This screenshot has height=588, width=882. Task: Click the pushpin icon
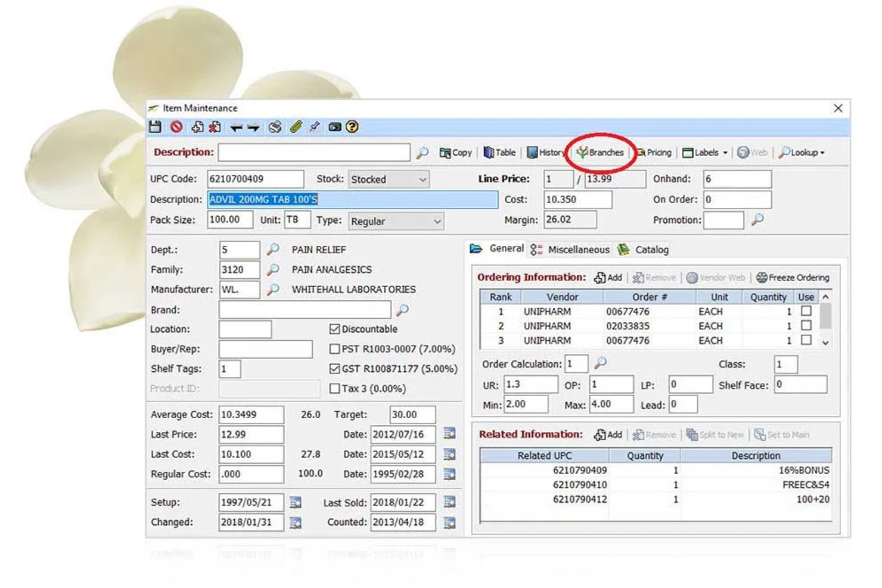(x=315, y=127)
